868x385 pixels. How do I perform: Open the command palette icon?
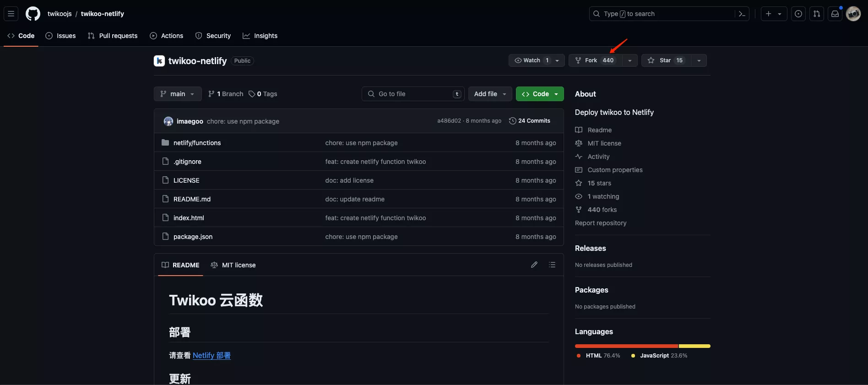(x=742, y=14)
